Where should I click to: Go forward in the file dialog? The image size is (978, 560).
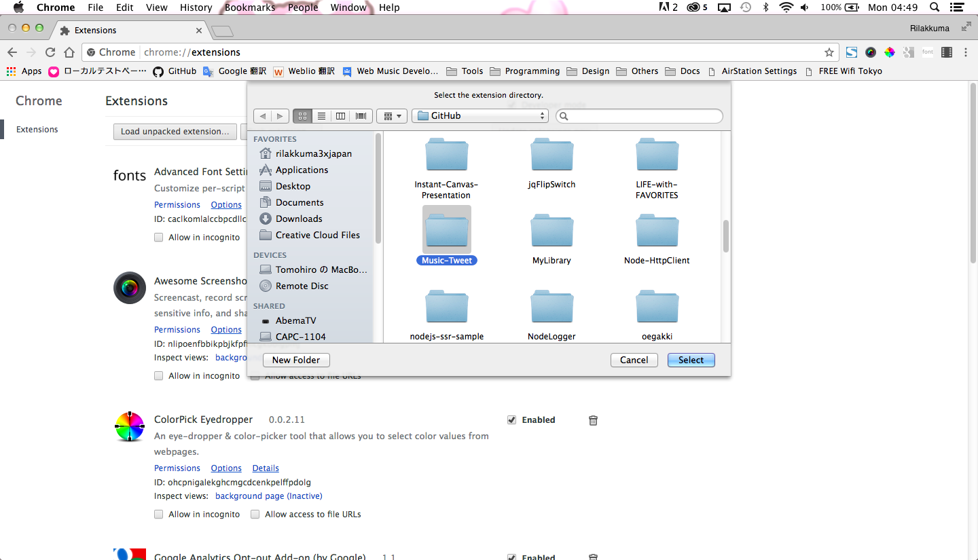(x=280, y=116)
